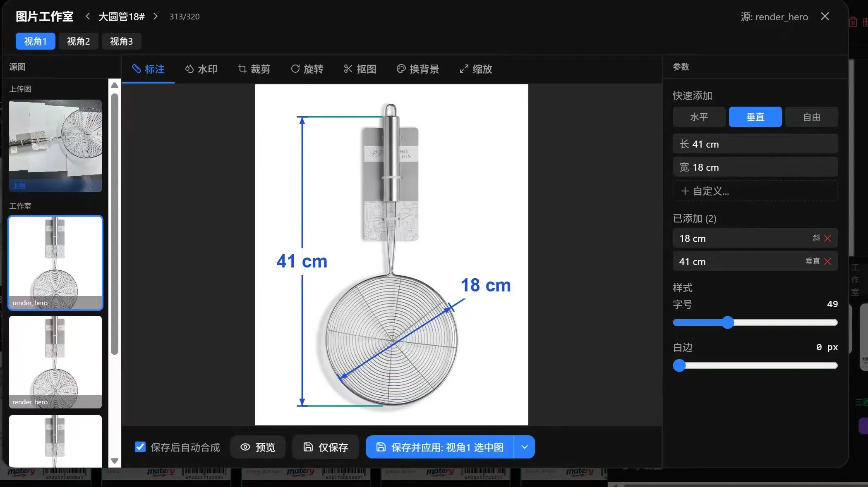Select the 18 cm entry in added list
This screenshot has height=487, width=868.
tap(755, 238)
